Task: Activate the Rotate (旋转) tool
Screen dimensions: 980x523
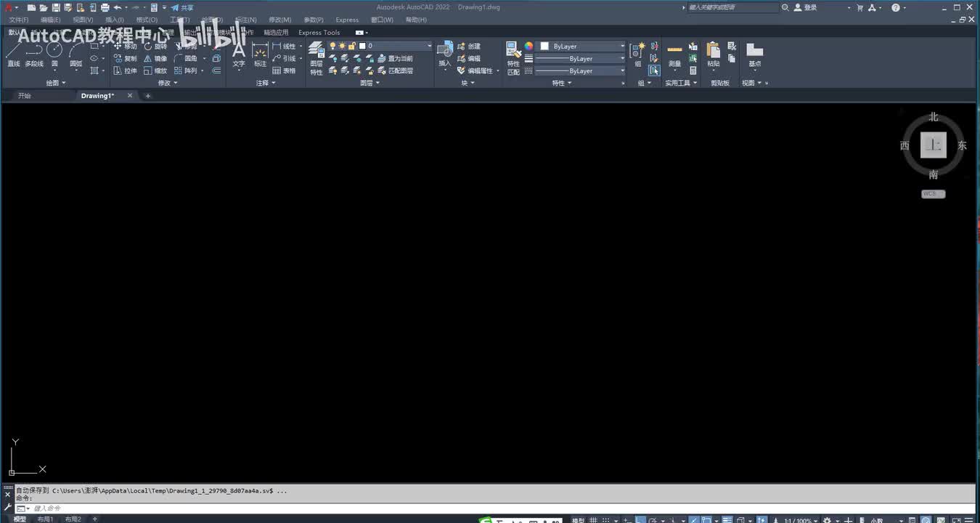Action: [x=155, y=46]
